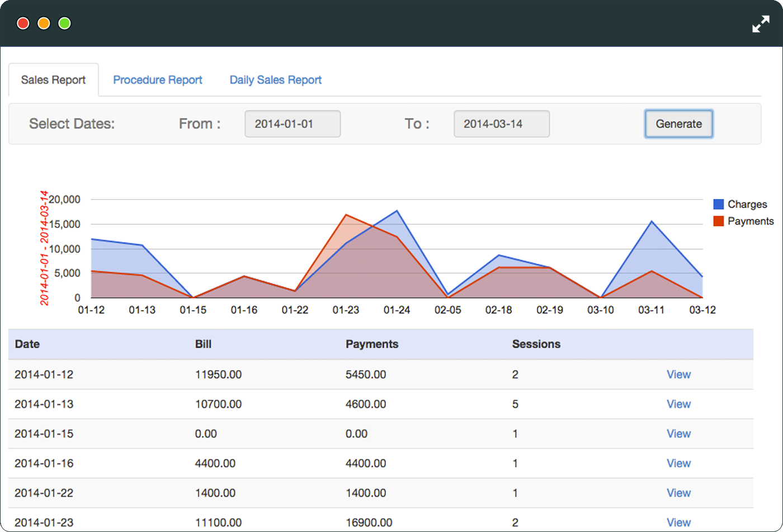Screen dimensions: 783x532
Task: Click View link for 2014-01-22
Action: coord(678,493)
